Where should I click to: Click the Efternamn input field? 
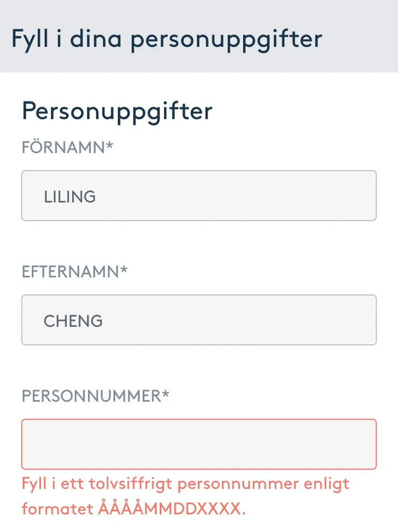coord(198,320)
